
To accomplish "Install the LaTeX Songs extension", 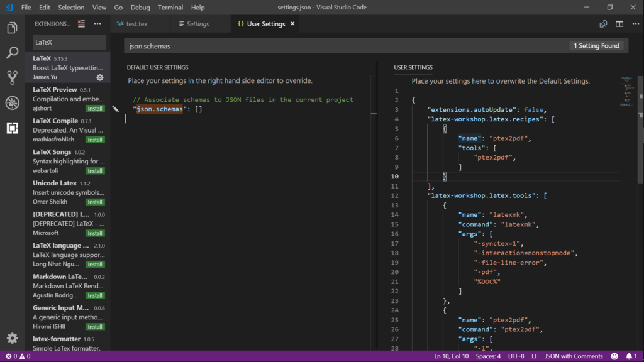I will pyautogui.click(x=95, y=171).
